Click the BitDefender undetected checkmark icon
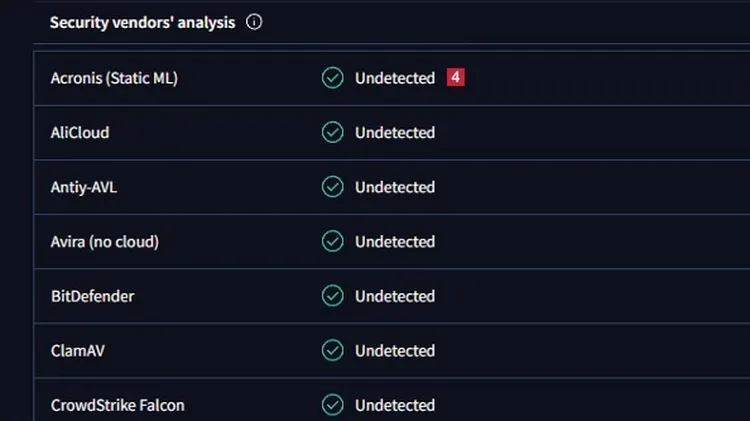750x421 pixels. (332, 296)
